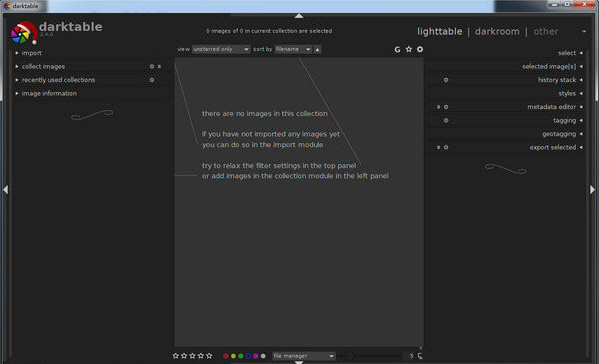This screenshot has width=599, height=364.
Task: Apply the green color label
Action: click(241, 356)
